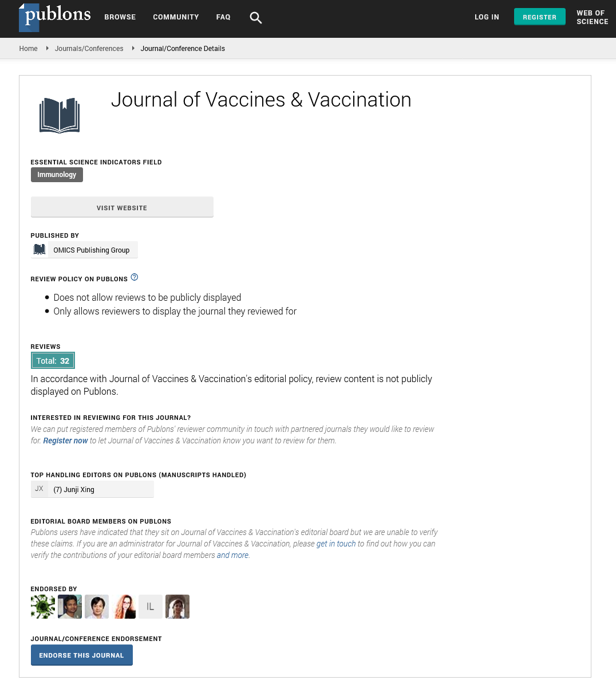Visit the journal website
This screenshot has width=616, height=692.
[122, 207]
